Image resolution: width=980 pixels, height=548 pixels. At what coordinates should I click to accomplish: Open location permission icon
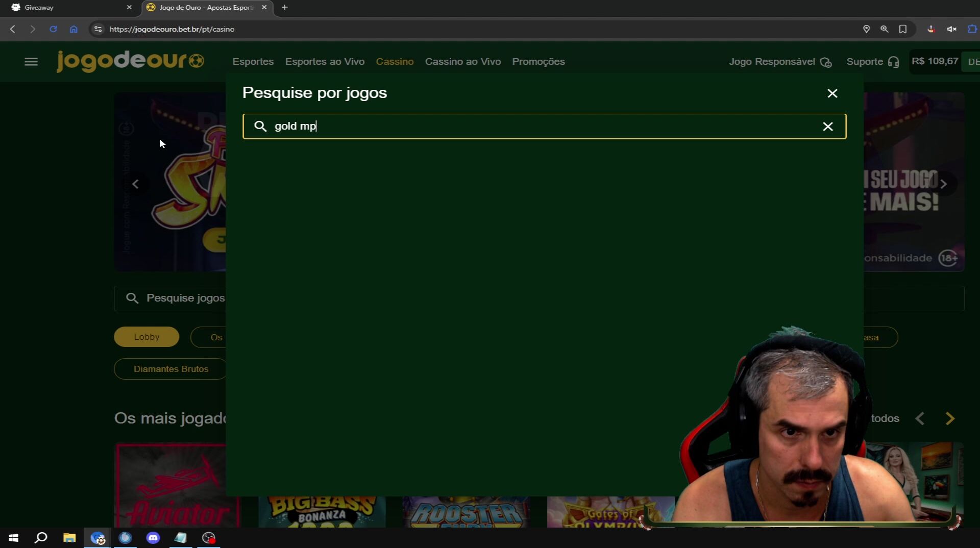(x=866, y=29)
